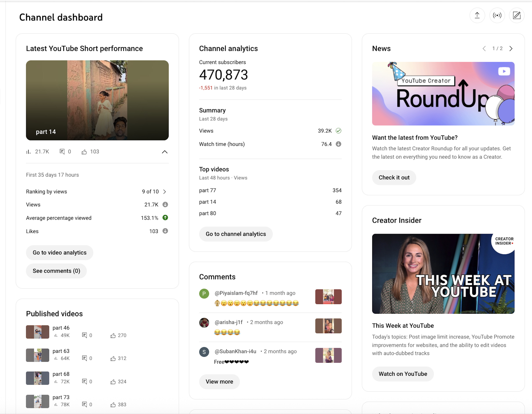Viewport: 532px width, 414px height.
Task: Open the part 63 video thumbnail
Action: pos(37,355)
